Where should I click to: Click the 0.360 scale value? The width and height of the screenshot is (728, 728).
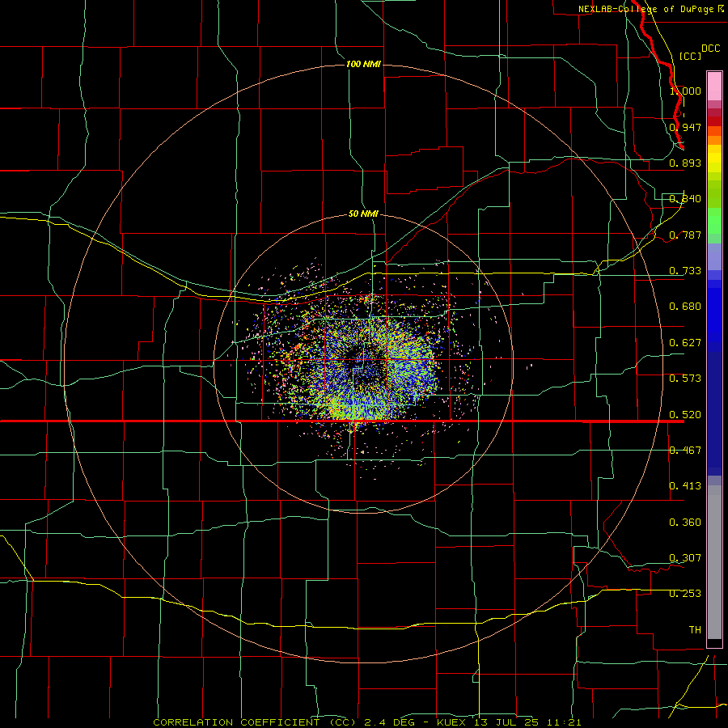pyautogui.click(x=685, y=523)
